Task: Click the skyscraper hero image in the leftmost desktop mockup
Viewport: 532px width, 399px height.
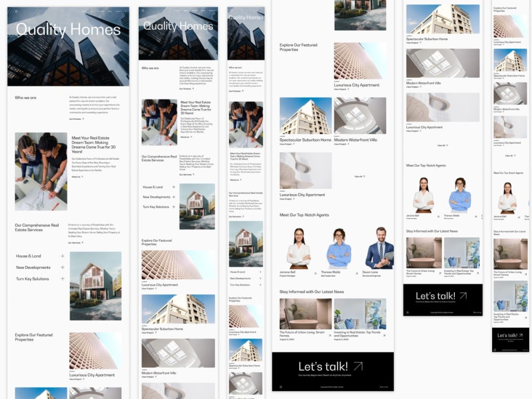Action: [x=68, y=46]
